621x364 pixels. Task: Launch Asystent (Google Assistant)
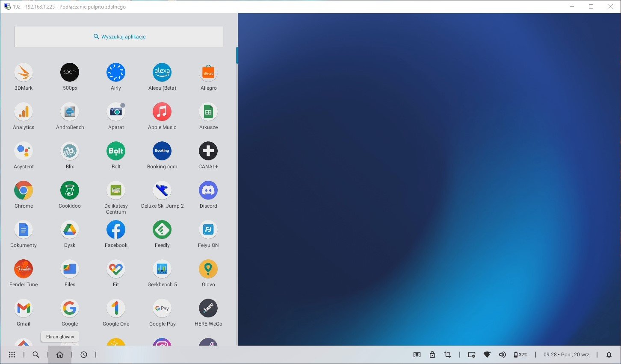[24, 151]
